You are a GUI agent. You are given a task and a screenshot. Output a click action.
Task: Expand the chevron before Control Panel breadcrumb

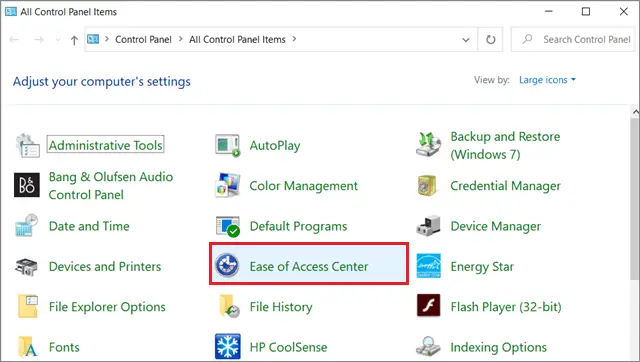(x=107, y=39)
